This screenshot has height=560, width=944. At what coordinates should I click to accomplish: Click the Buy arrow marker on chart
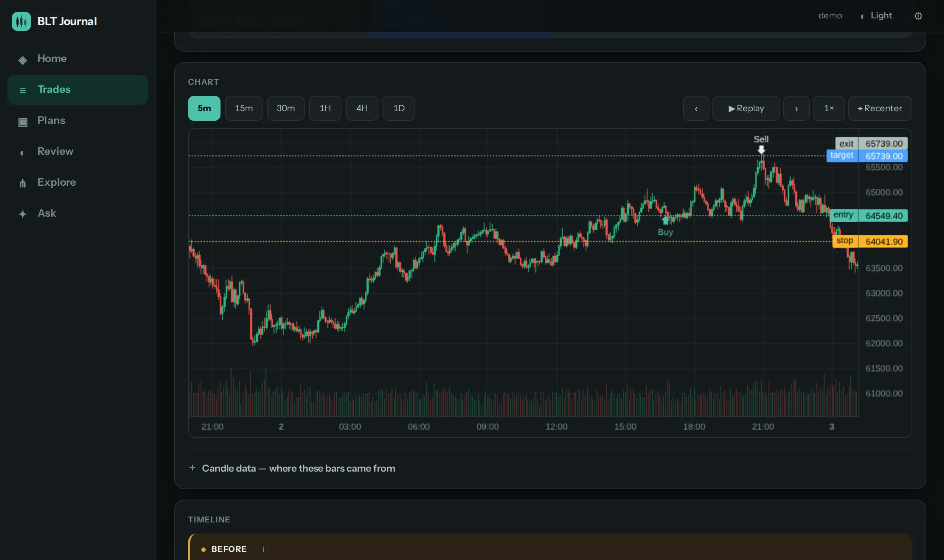coord(665,220)
